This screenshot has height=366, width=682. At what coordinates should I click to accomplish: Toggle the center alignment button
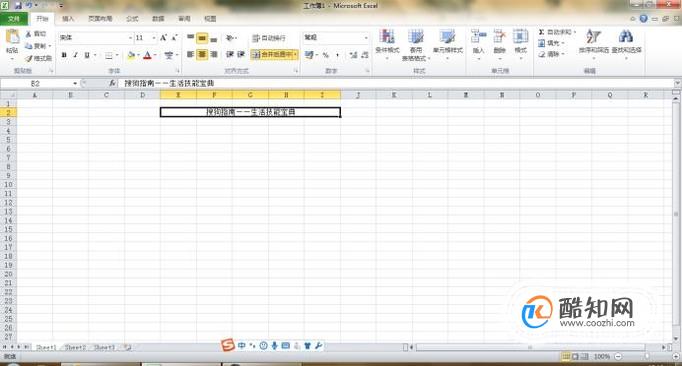tap(202, 54)
